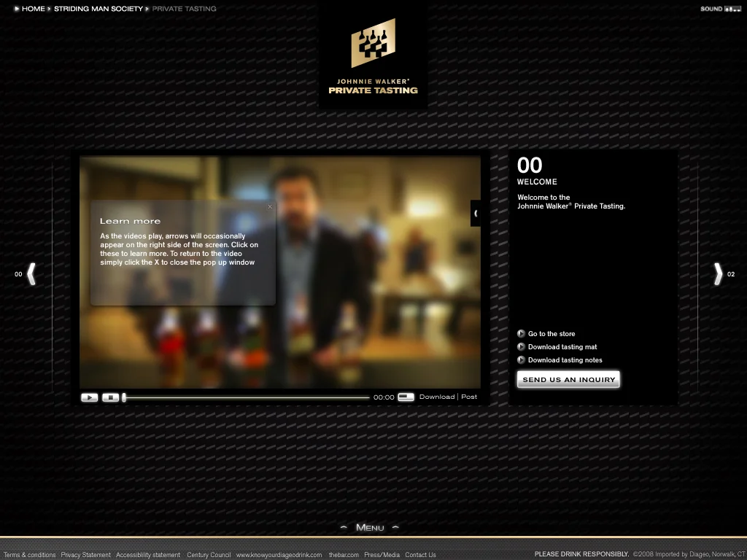Toggle the video fullscreen size icon
Screen dimensions: 747x560
coord(406,397)
